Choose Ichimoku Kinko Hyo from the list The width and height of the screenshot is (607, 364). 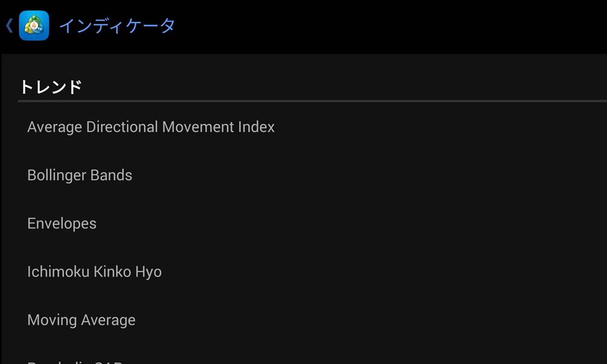tap(94, 272)
